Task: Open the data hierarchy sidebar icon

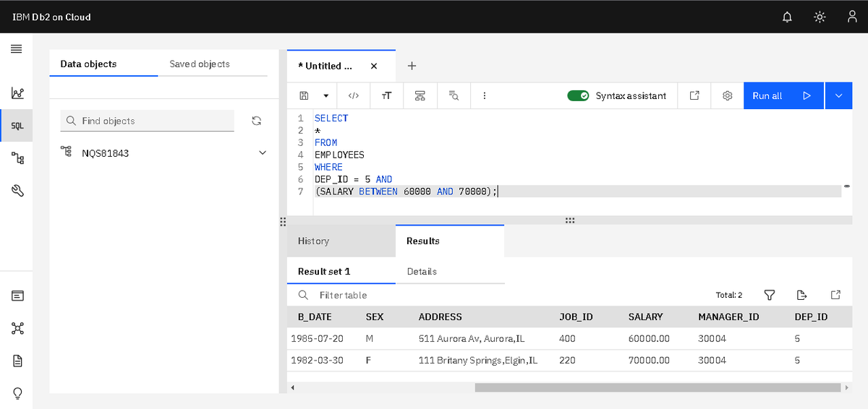Action: [x=17, y=158]
